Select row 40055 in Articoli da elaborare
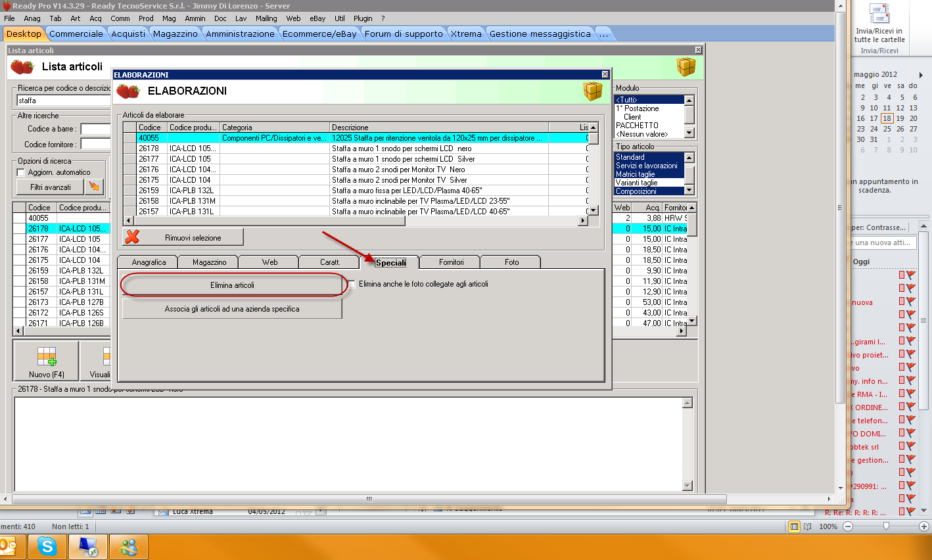This screenshot has height=560, width=932. (x=355, y=138)
